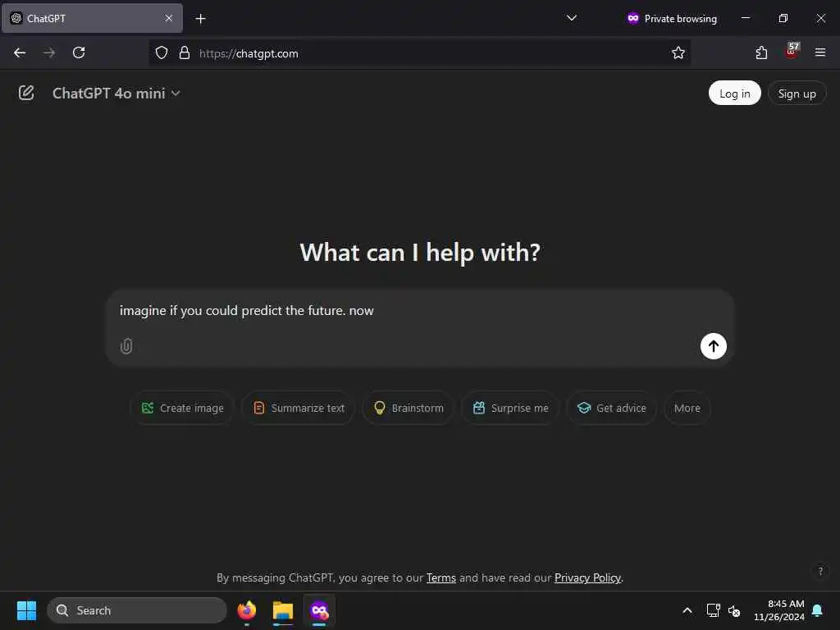Open the network display tray icon

pos(713,610)
